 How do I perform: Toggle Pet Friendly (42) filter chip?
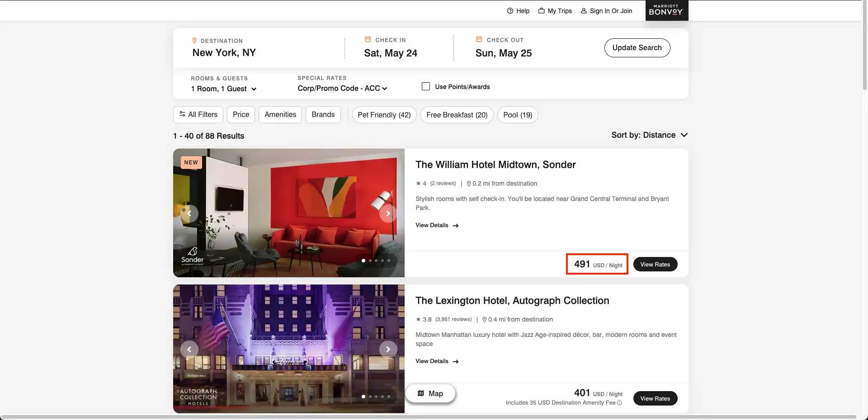(384, 115)
